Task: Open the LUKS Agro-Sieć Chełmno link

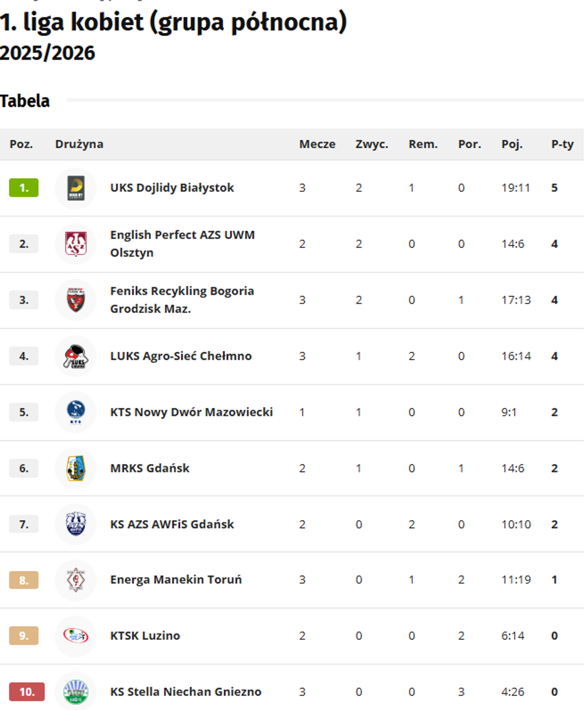Action: click(x=181, y=356)
